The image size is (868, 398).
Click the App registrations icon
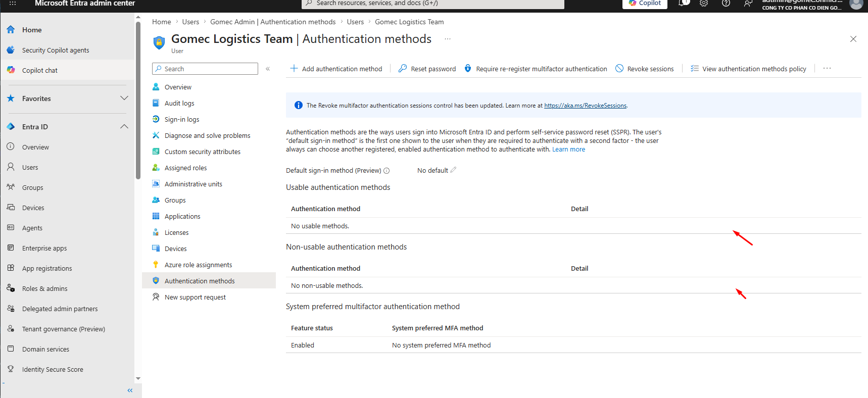coord(11,268)
